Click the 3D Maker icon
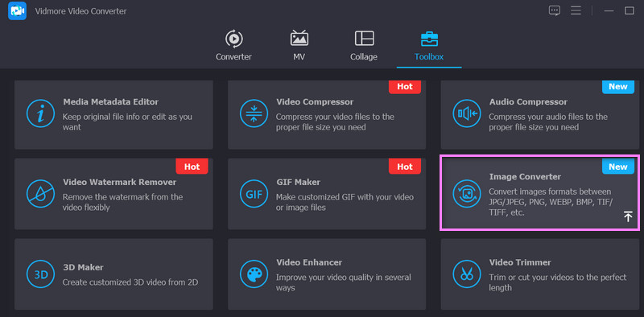Image resolution: width=644 pixels, height=317 pixels. pos(41,274)
